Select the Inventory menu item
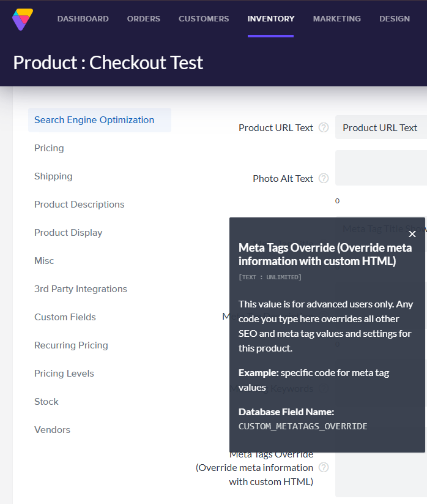The image size is (427, 504). pyautogui.click(x=271, y=19)
